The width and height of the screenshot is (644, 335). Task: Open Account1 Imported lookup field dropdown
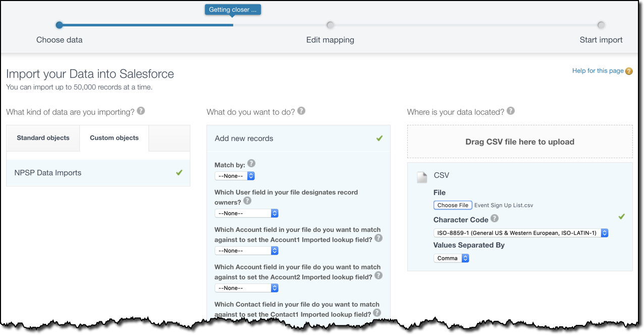(x=247, y=251)
